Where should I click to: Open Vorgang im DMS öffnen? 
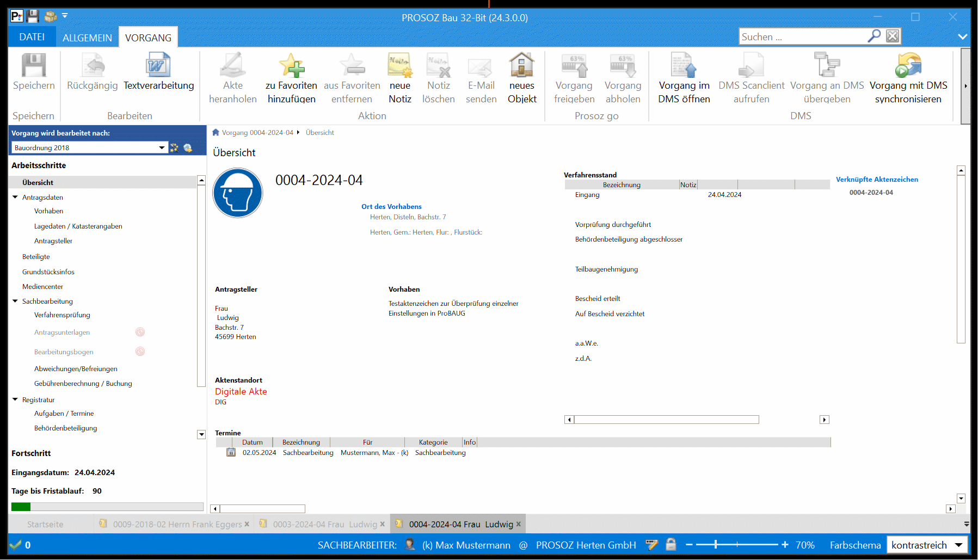coord(684,78)
